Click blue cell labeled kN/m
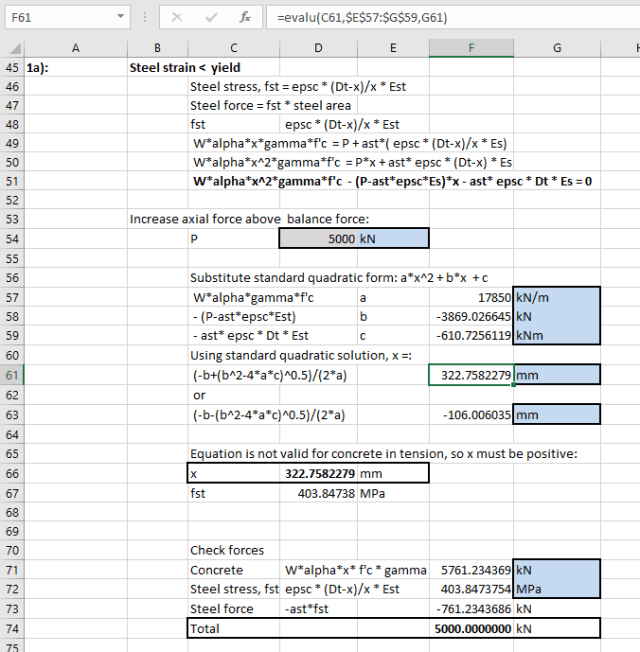Screen dimensions: 640x652 point(557,297)
